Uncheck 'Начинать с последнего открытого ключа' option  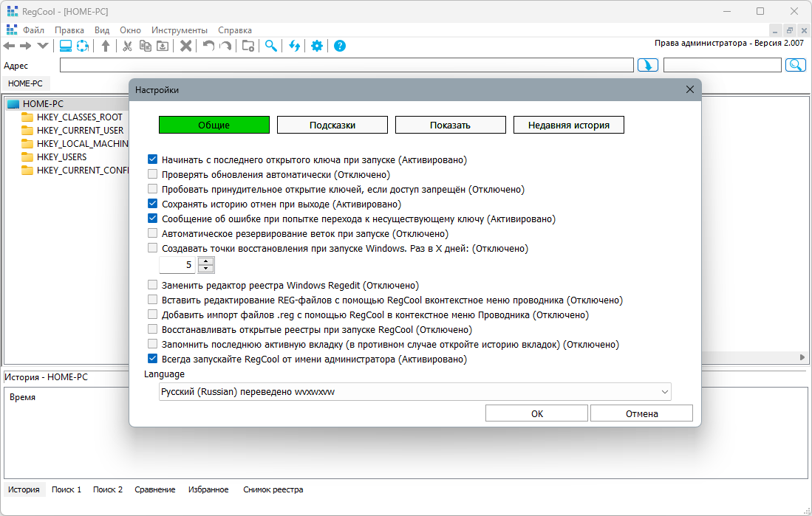tap(152, 159)
